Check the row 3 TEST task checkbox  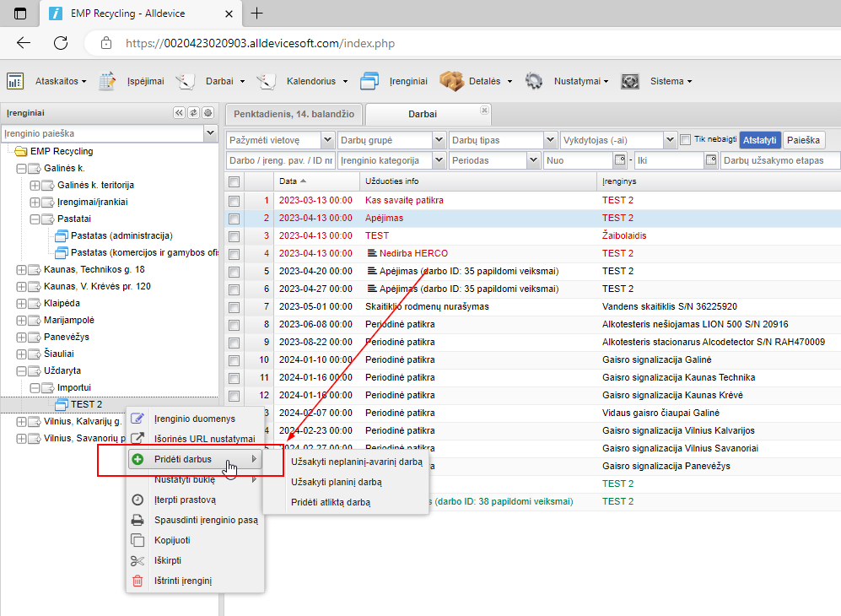click(x=235, y=235)
